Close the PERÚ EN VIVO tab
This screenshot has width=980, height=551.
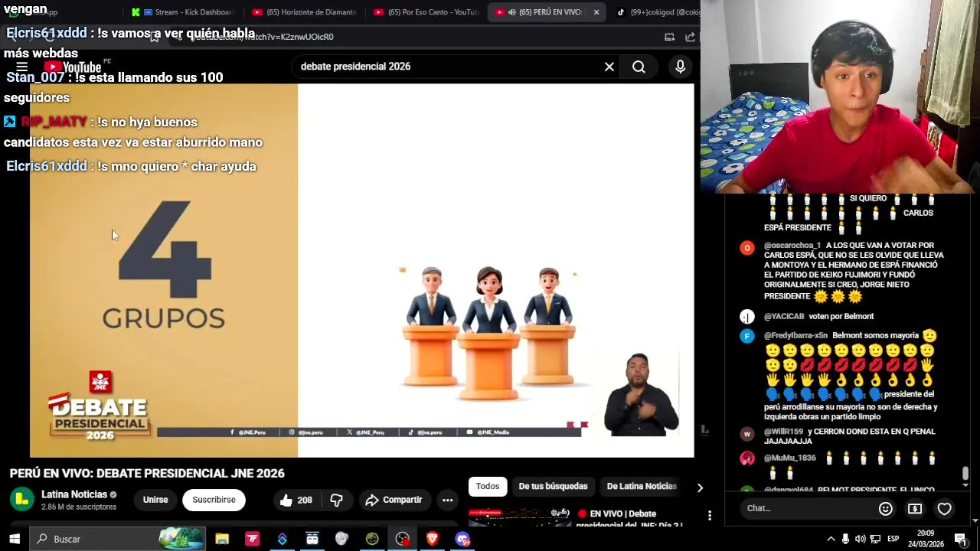tap(596, 12)
